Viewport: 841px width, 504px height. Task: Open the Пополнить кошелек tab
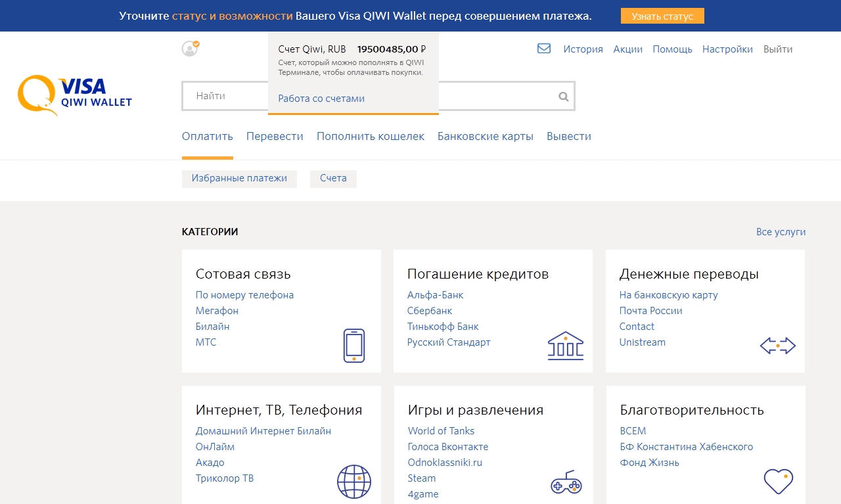point(370,137)
